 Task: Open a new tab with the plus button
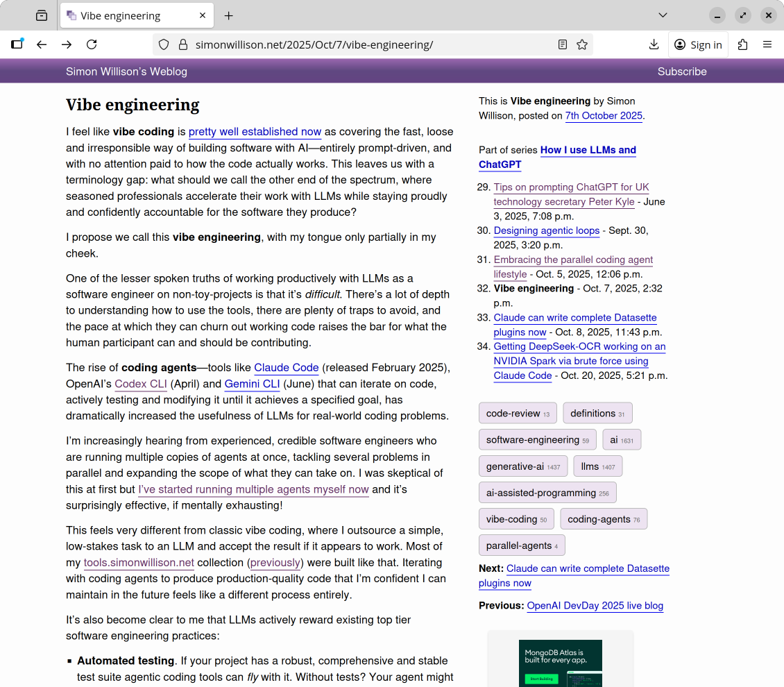click(x=229, y=15)
